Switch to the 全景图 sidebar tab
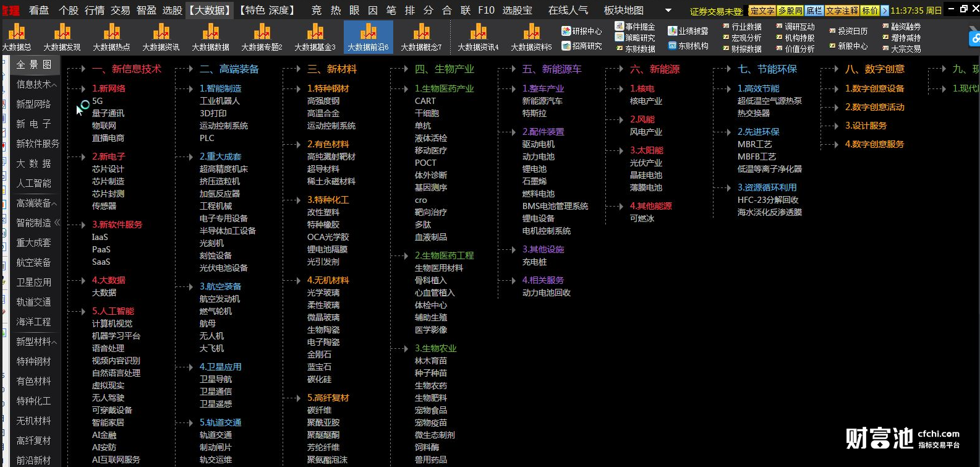The width and height of the screenshot is (980, 467). (34, 64)
